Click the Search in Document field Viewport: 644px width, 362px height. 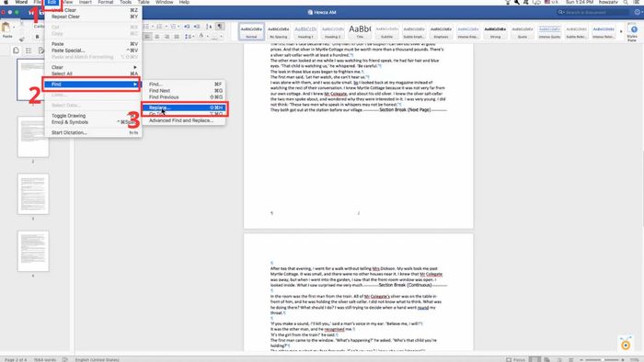tap(592, 13)
